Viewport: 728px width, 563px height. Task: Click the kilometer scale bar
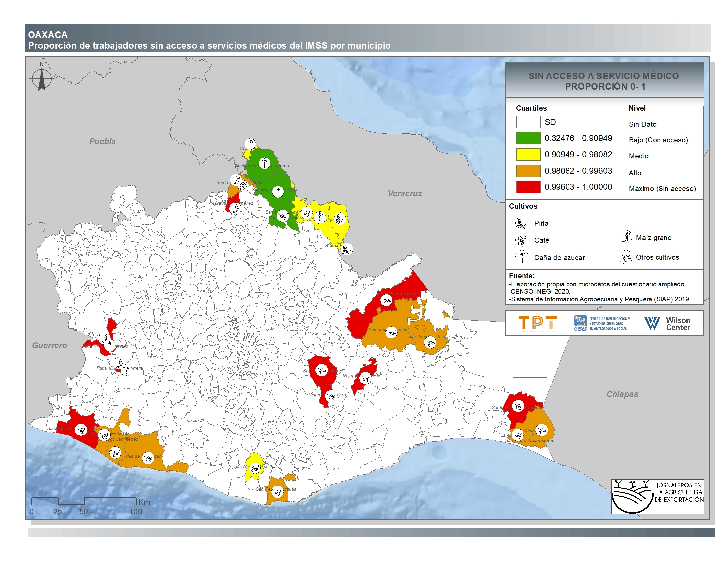tap(84, 501)
